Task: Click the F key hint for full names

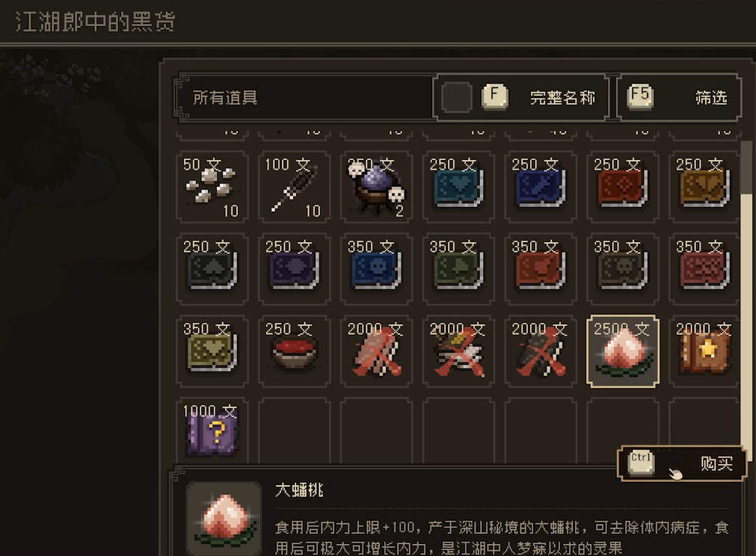Action: pyautogui.click(x=495, y=96)
